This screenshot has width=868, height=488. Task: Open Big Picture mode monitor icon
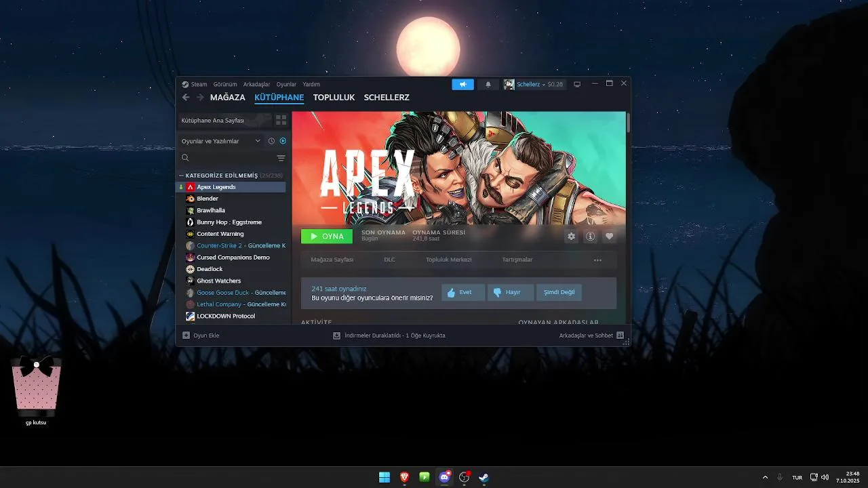[577, 85]
